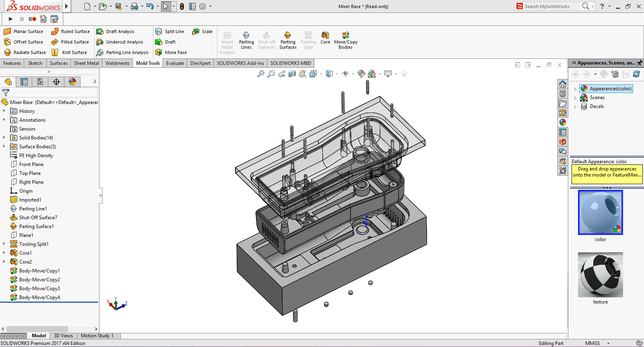Expand the Annotations tree node
This screenshot has height=347, width=644.
point(4,120)
